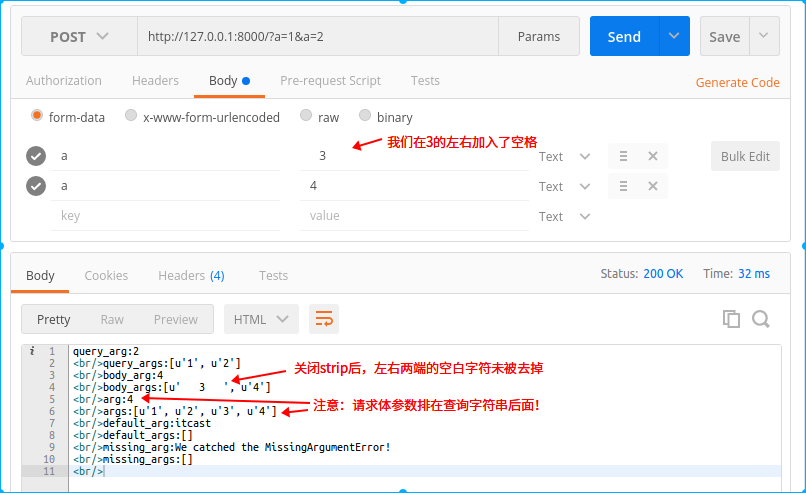The width and height of the screenshot is (806, 493).
Task: Click the Bulk Edit button
Action: click(x=745, y=156)
